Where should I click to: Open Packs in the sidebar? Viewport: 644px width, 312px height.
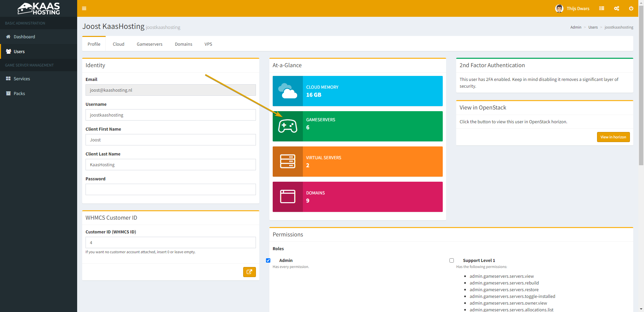tap(19, 93)
